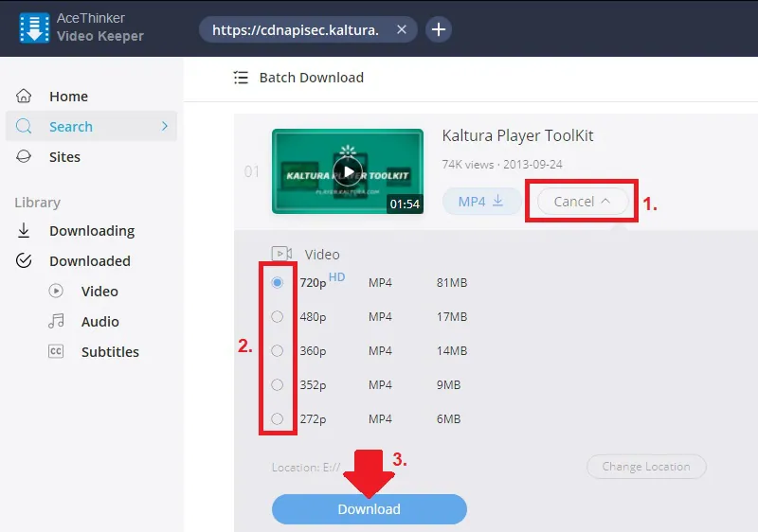Viewport: 758px width, 532px height.
Task: Click the 14MB file size text
Action: (x=452, y=350)
